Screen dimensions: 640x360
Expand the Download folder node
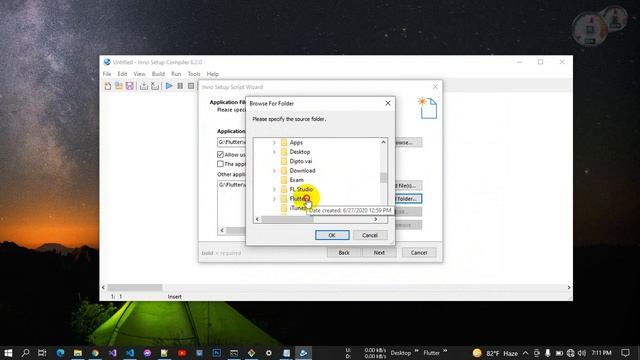click(x=274, y=171)
